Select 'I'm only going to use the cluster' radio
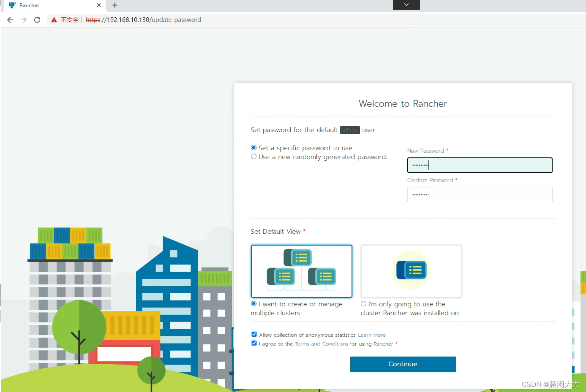Image resolution: width=586 pixels, height=392 pixels. (x=363, y=304)
